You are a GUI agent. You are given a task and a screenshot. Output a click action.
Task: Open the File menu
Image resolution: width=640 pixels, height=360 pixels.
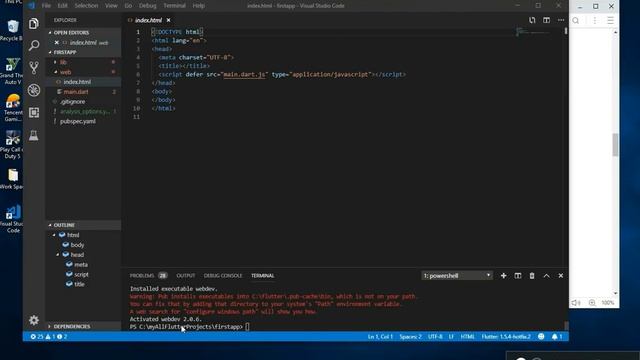click(x=46, y=6)
